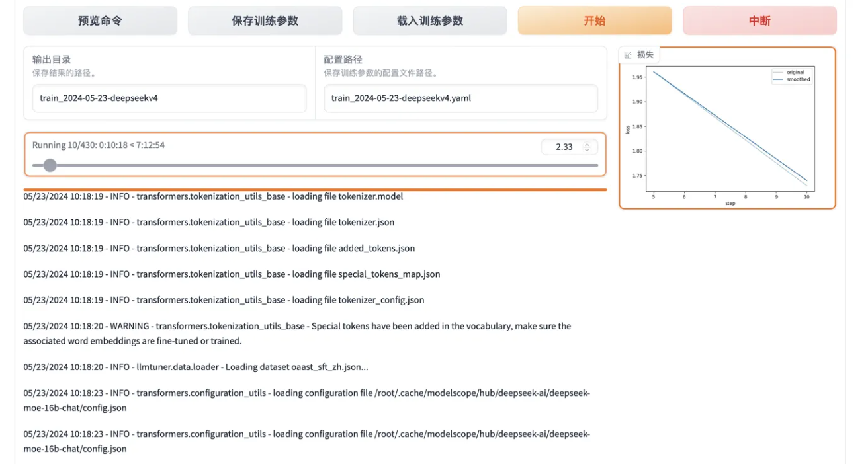
Task: Click the 2.33 number box
Action: coord(569,147)
